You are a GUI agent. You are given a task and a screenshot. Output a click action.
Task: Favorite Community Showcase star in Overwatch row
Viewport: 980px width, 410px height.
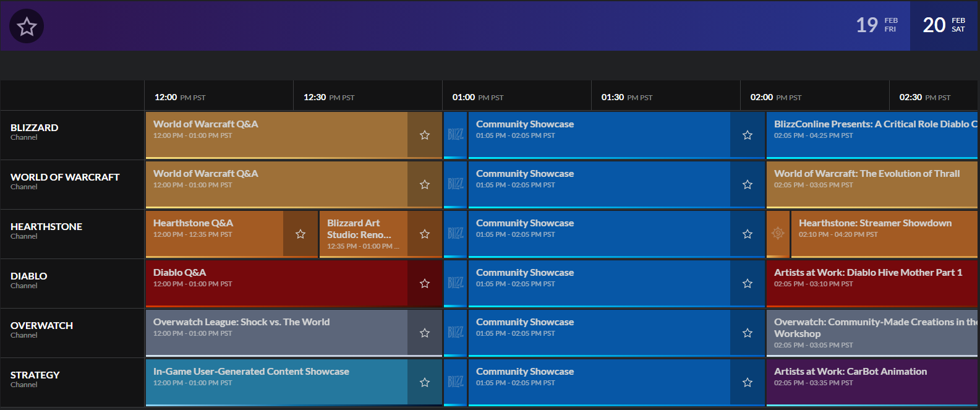(748, 333)
